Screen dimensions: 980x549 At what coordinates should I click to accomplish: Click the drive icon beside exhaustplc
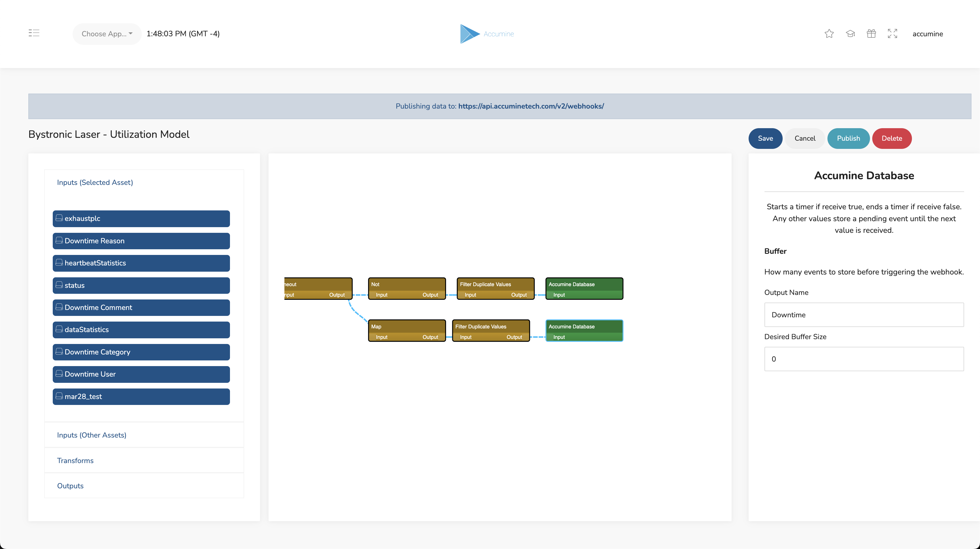[x=59, y=218]
